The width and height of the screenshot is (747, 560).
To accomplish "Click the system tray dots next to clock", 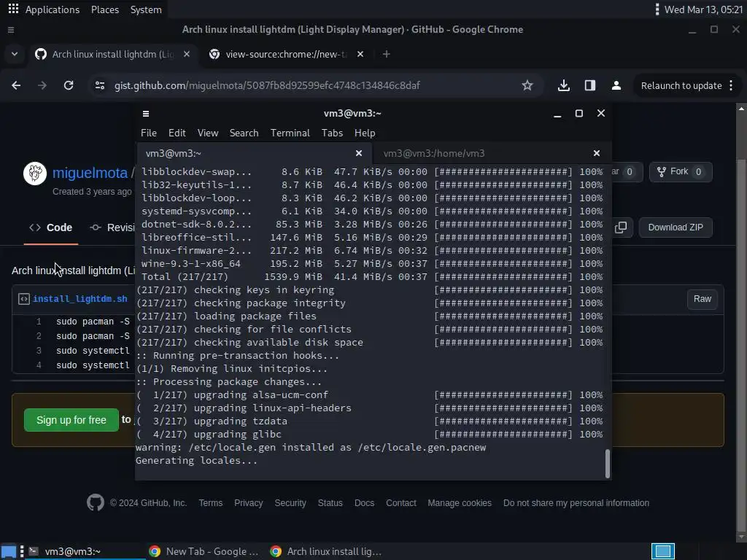I will 657,9.
